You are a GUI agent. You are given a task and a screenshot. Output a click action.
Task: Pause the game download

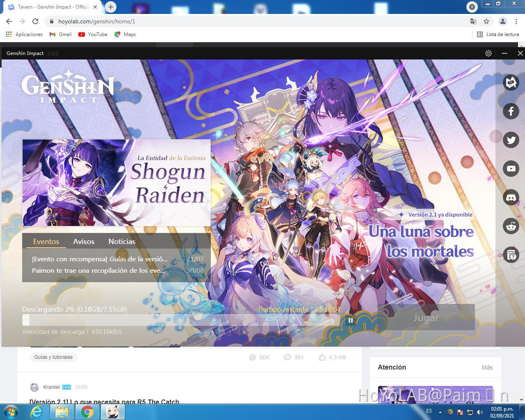point(351,320)
